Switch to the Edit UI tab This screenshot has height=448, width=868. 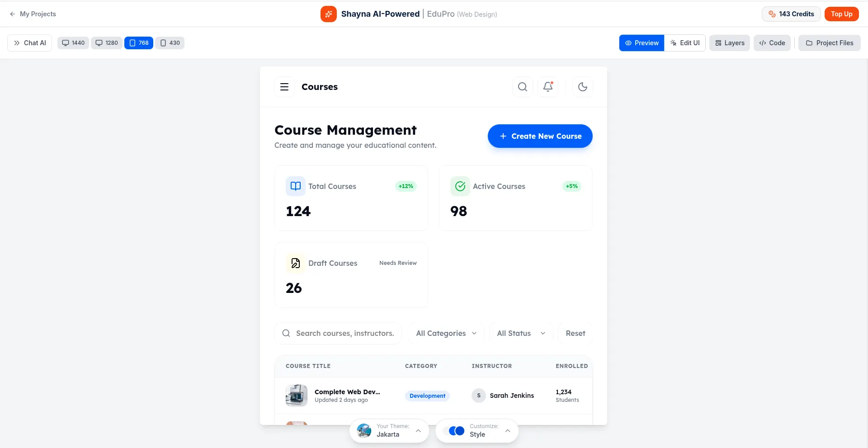coord(685,43)
